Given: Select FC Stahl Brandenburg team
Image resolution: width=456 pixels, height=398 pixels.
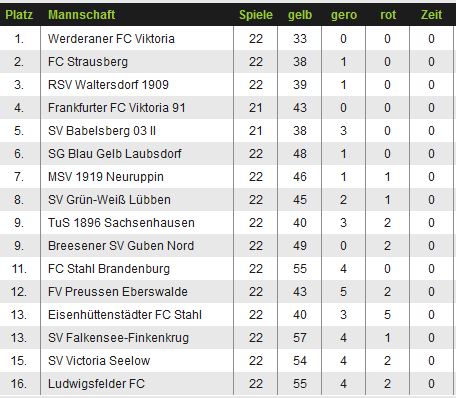Looking at the screenshot, I should pyautogui.click(x=109, y=269).
